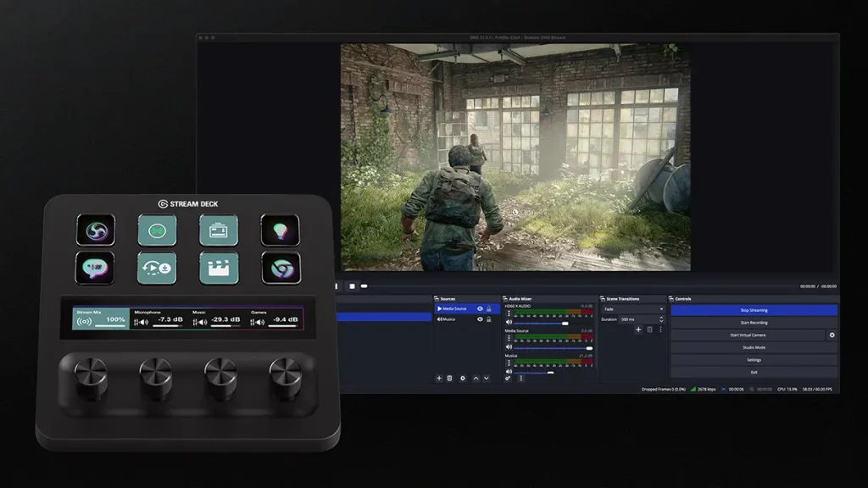
Task: Select the Musica row in Sources
Action: [x=467, y=319]
